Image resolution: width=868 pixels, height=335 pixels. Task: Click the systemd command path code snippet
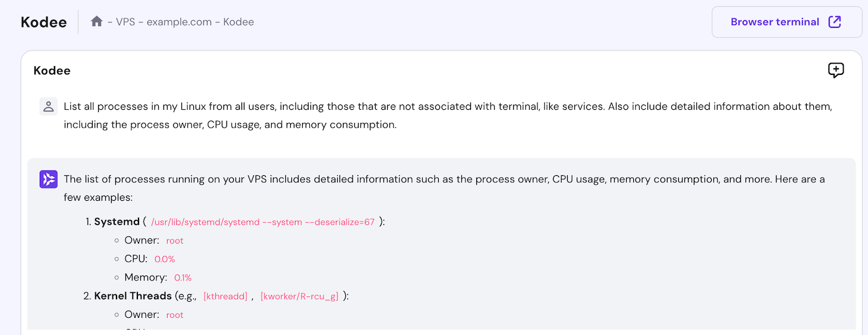263,222
